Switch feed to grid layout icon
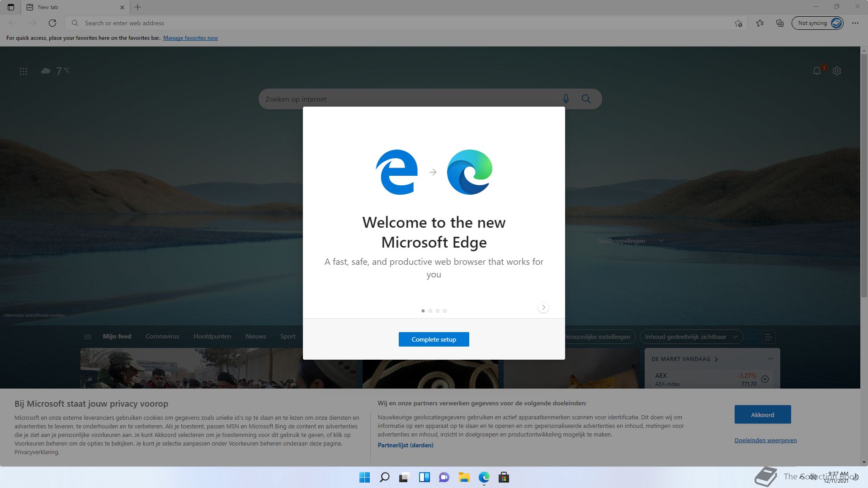Image resolution: width=868 pixels, height=488 pixels. pos(752,337)
